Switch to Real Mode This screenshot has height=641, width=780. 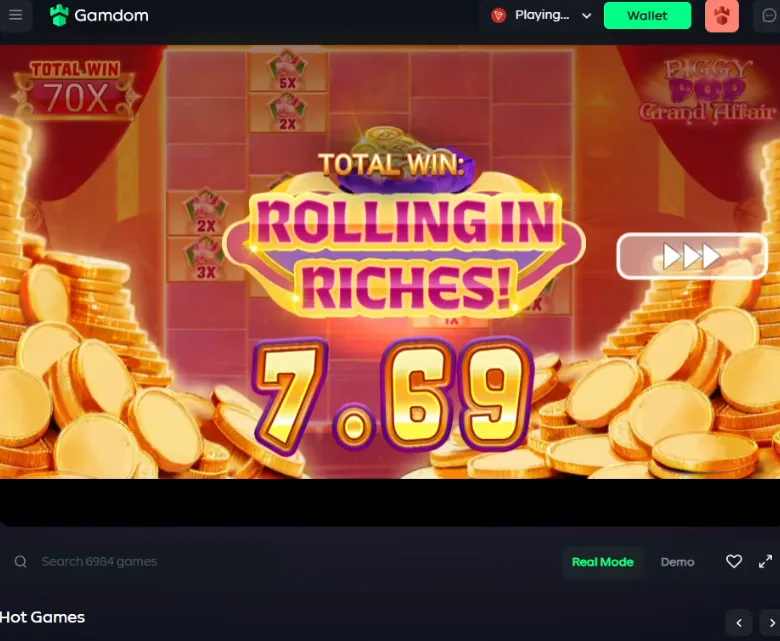coord(602,562)
